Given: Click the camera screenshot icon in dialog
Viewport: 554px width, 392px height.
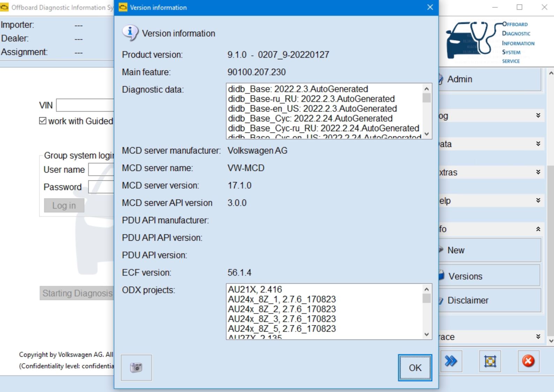Looking at the screenshot, I should point(136,368).
